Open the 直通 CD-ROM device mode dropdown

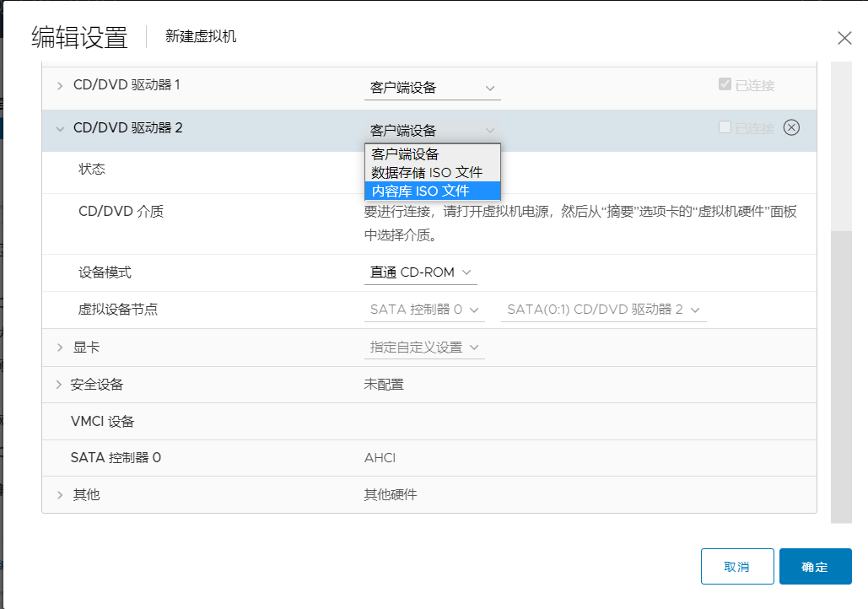[x=421, y=272]
